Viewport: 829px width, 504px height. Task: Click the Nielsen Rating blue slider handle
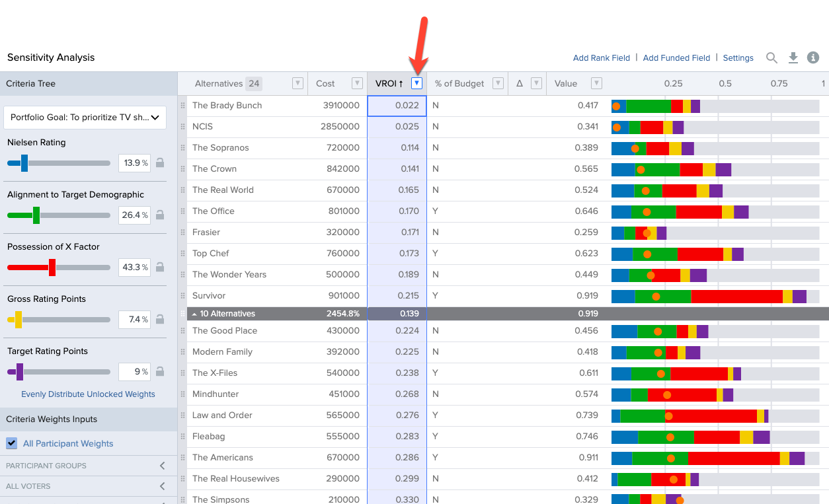[x=24, y=162]
